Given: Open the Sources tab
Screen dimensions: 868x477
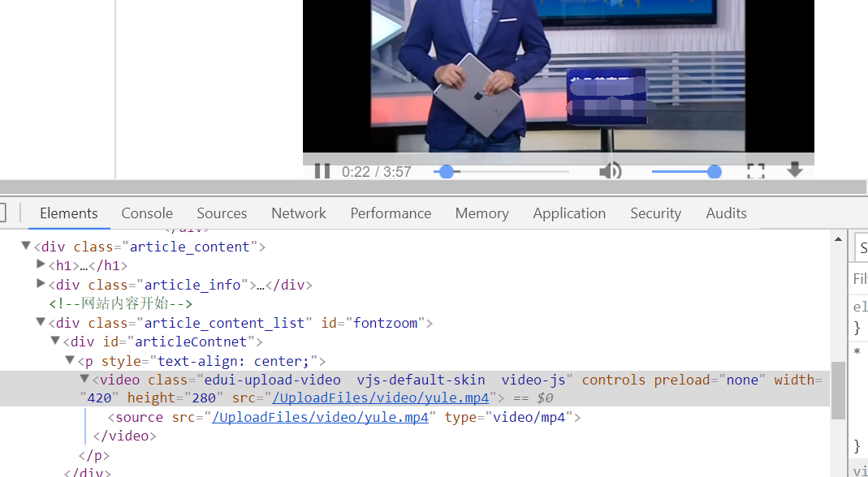Looking at the screenshot, I should (x=222, y=213).
